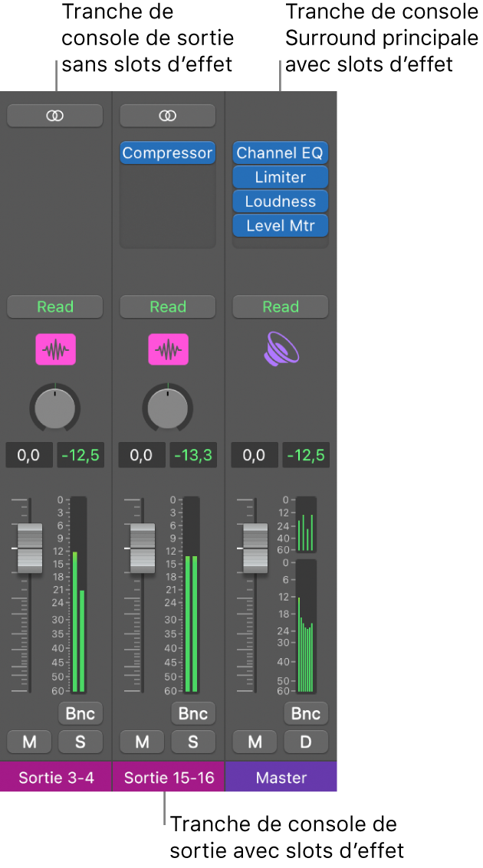Select the Sortie 15-16 channel name label
483x868 pixels.
coord(168,778)
